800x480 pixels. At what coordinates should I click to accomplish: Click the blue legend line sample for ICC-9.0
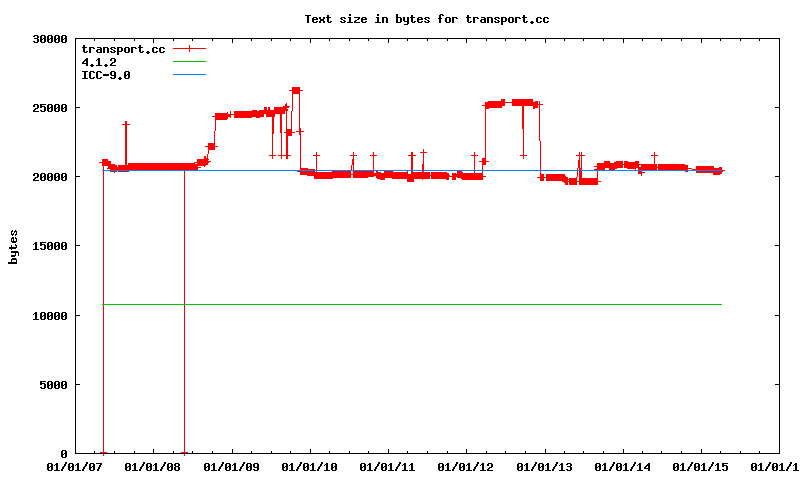click(189, 74)
